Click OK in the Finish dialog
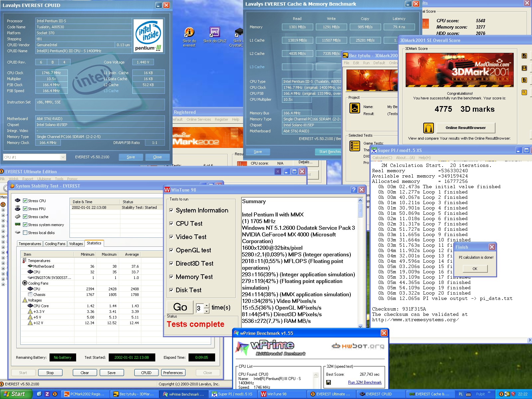 pos(475,269)
